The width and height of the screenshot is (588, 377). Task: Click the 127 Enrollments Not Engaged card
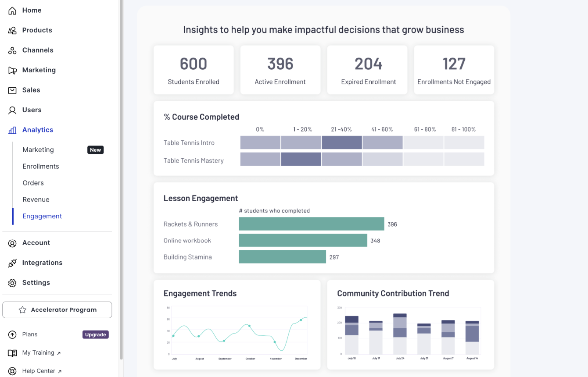(454, 70)
